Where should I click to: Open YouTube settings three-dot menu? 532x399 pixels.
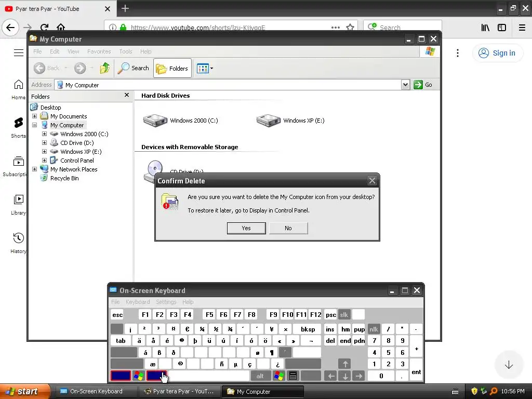click(x=458, y=53)
